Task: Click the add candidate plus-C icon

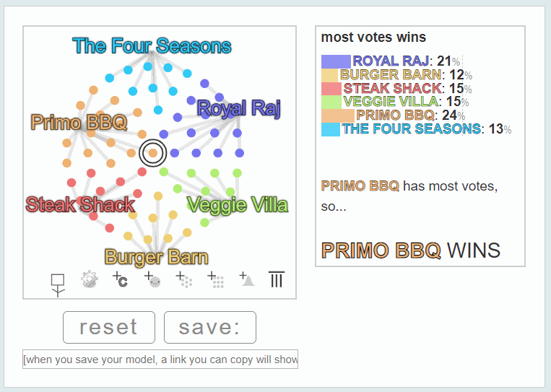Action: pyautogui.click(x=120, y=279)
